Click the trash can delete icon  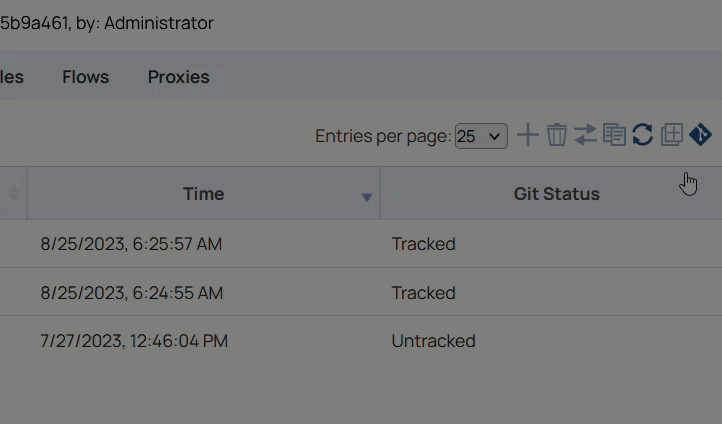557,135
